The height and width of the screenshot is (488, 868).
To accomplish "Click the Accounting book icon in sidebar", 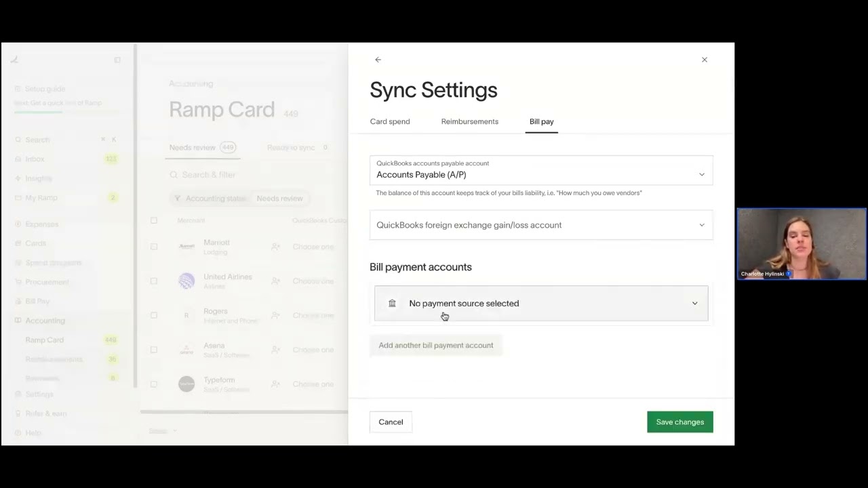I will [18, 321].
